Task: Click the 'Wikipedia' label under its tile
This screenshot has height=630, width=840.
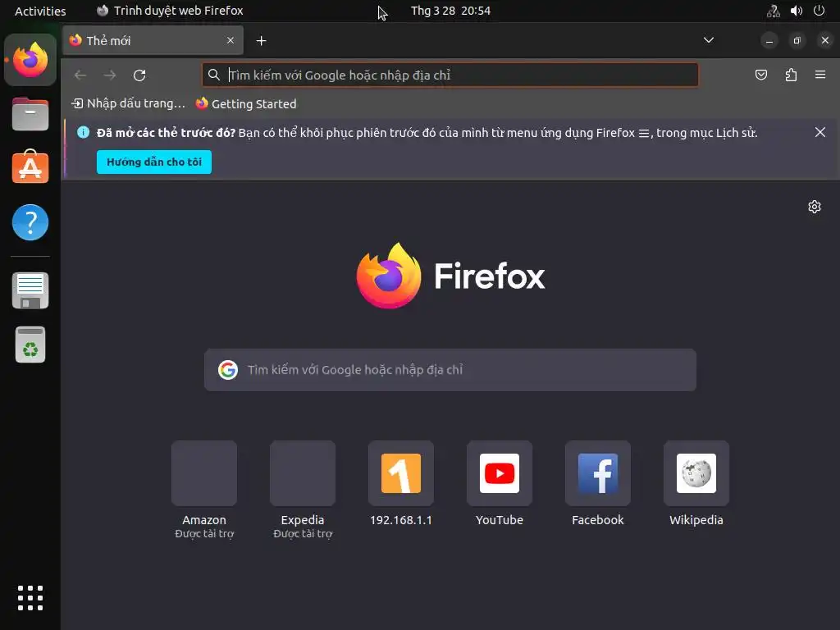Action: [x=696, y=519]
